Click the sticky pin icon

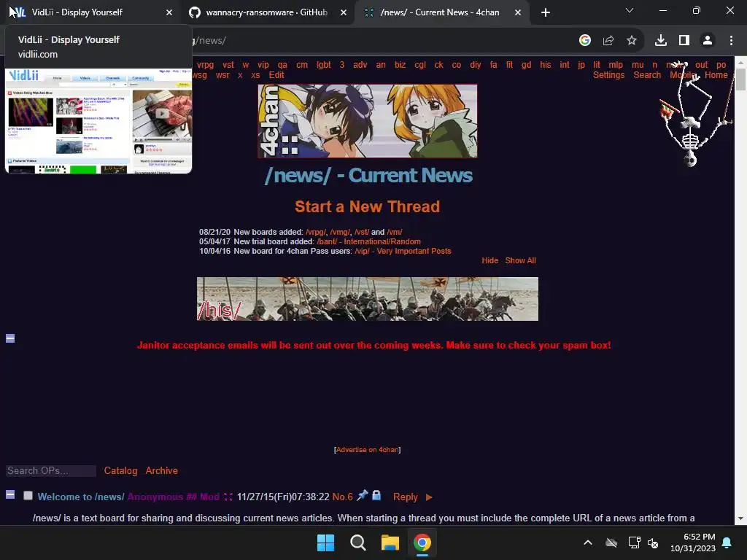pyautogui.click(x=362, y=495)
